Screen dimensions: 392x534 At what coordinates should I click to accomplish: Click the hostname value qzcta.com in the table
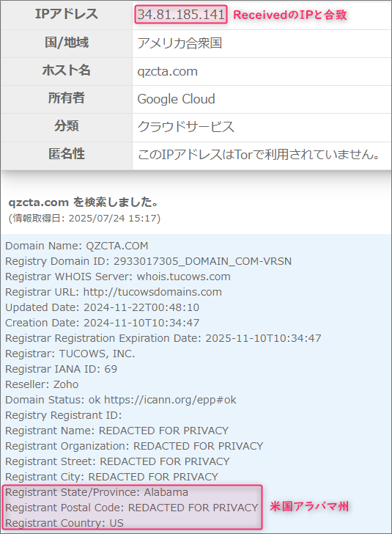[167, 72]
